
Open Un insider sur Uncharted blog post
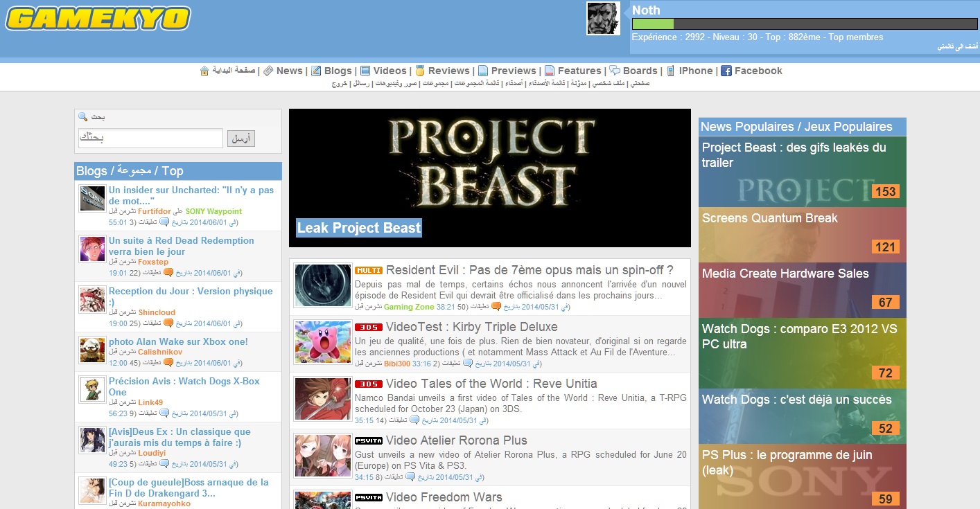(x=191, y=195)
